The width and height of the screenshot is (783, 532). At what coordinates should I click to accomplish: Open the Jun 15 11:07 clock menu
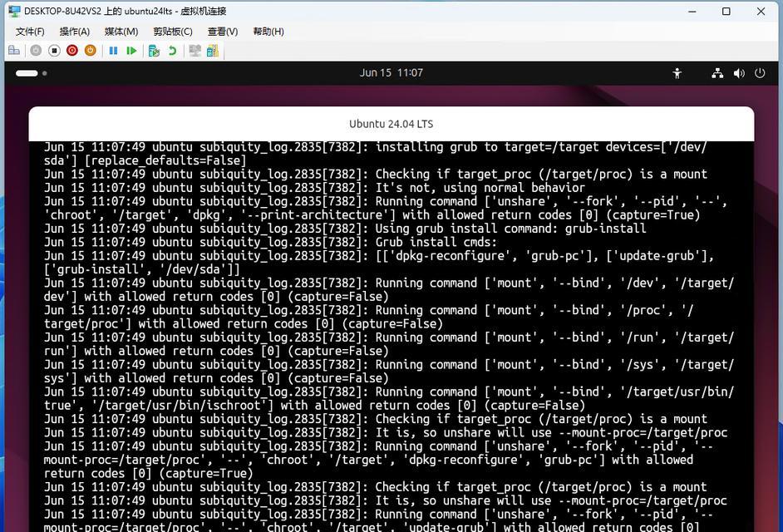(391, 73)
